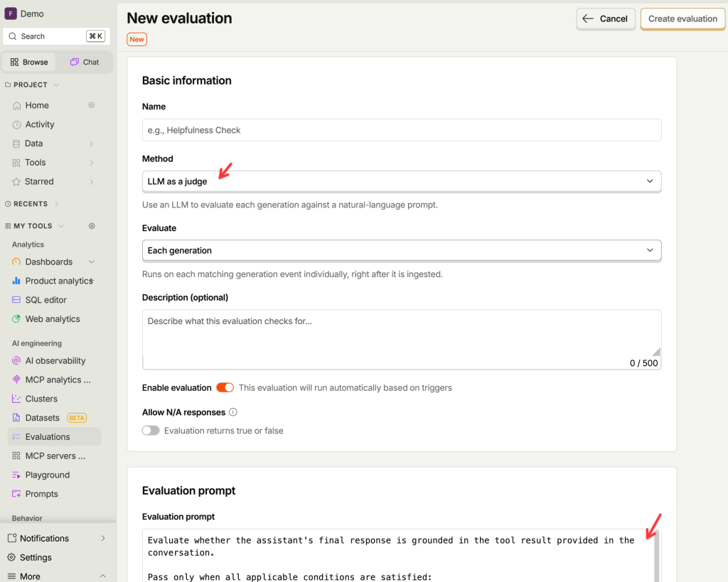Switch to the Chat tab
The width and height of the screenshot is (728, 582).
[85, 63]
